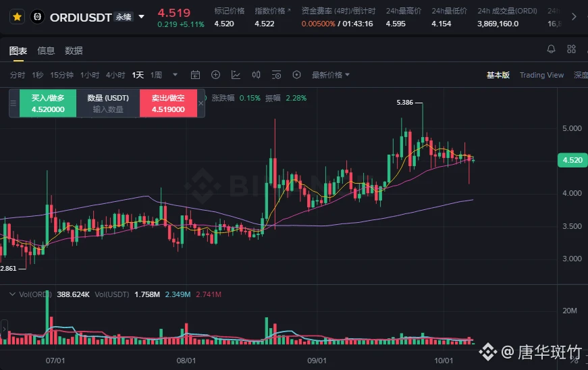588x370 pixels.
Task: Click the green 买入/做多 buy button
Action: click(48, 103)
